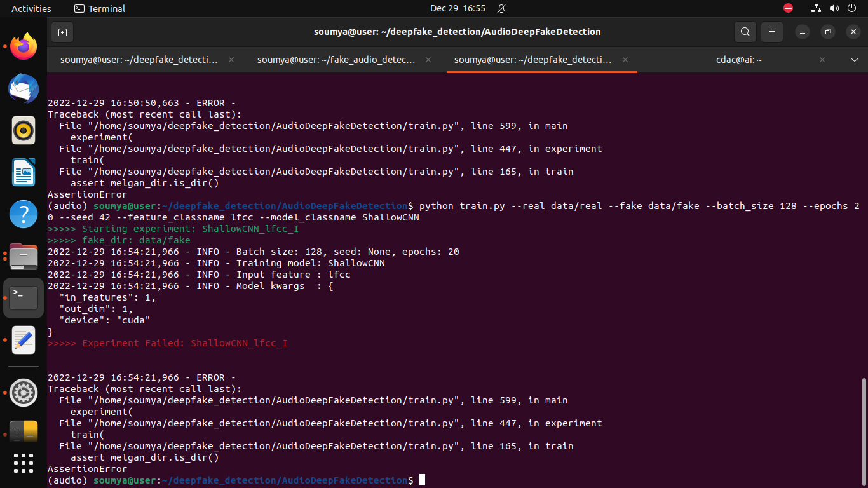Click the terminal search icon

tap(745, 31)
